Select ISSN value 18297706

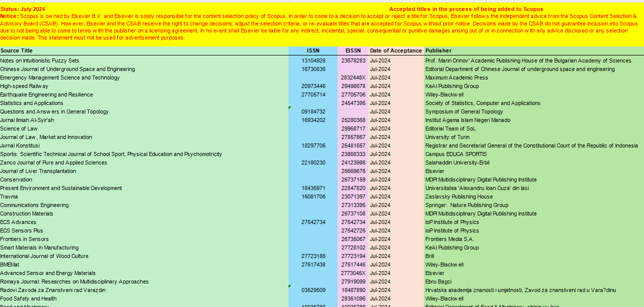tap(313, 145)
